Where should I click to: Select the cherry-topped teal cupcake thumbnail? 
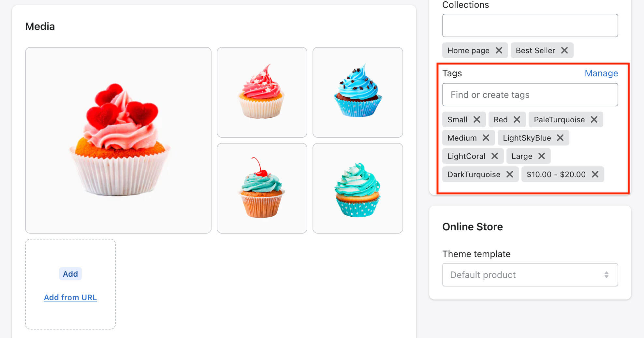pos(262,188)
